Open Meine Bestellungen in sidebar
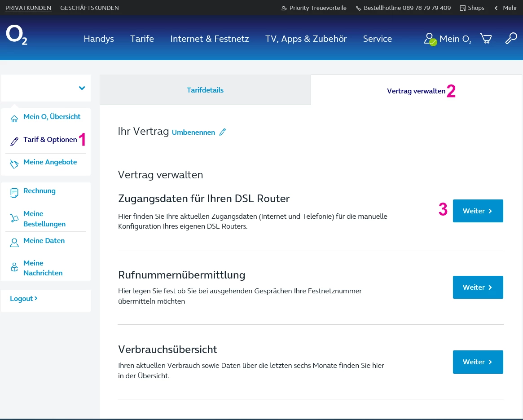Image resolution: width=523 pixels, height=420 pixels. coord(44,219)
